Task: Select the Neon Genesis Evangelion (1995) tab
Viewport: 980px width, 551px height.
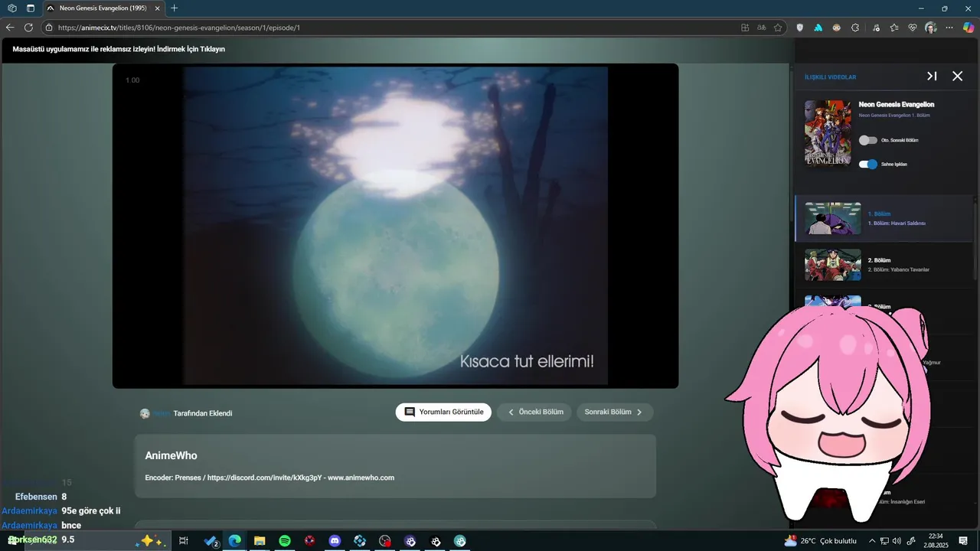Action: pyautogui.click(x=103, y=8)
